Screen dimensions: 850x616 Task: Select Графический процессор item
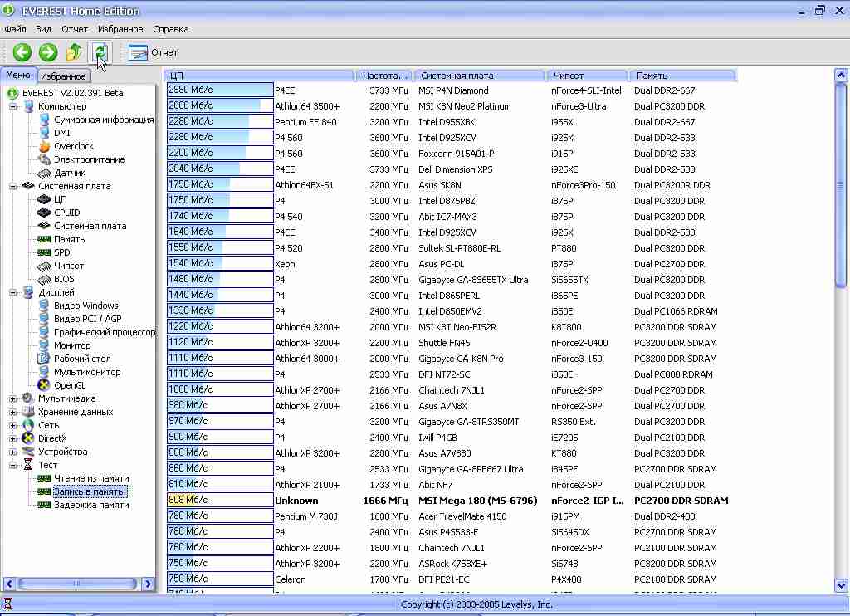point(105,332)
